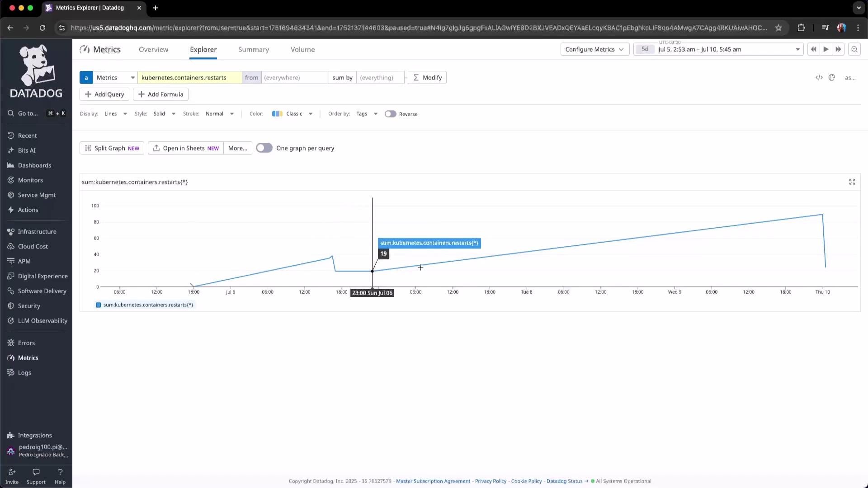Open account user menu
Image resolution: width=868 pixels, height=488 pixels.
coord(37,451)
